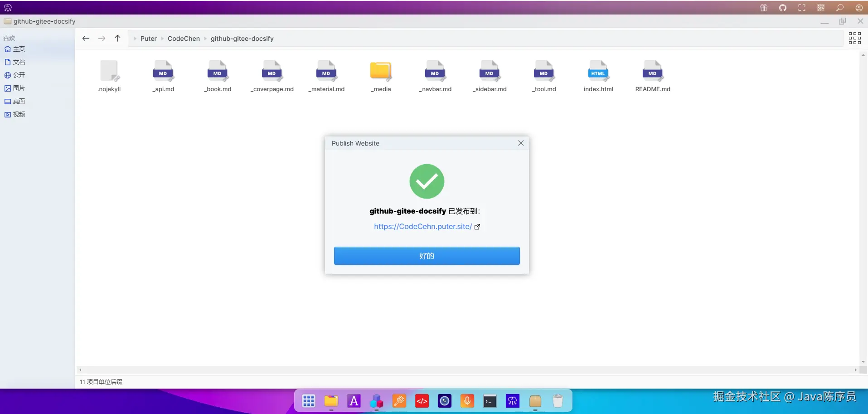
Task: Click the 11 项目单位后缀 status bar text
Action: coord(101,382)
